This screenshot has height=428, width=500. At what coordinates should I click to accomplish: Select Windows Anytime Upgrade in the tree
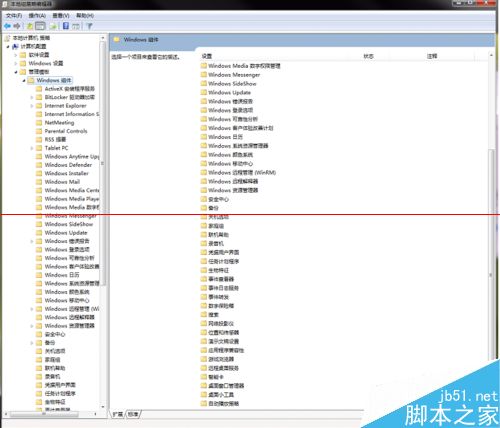[72, 156]
